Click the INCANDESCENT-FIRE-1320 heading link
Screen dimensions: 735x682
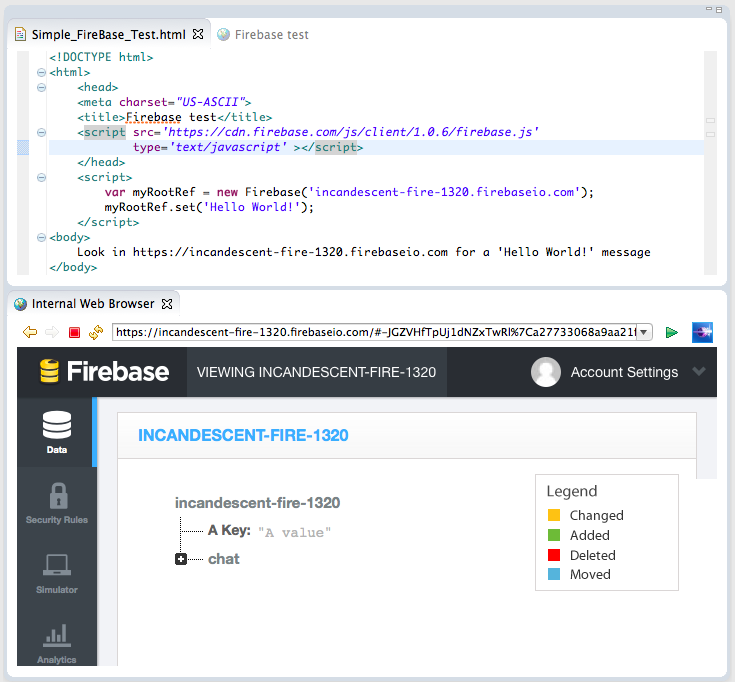coord(243,435)
